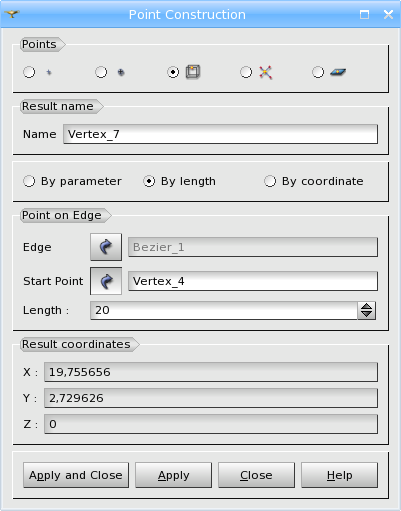The height and width of the screenshot is (511, 401).
Task: Select the point by coordinates icon
Action: click(49, 72)
